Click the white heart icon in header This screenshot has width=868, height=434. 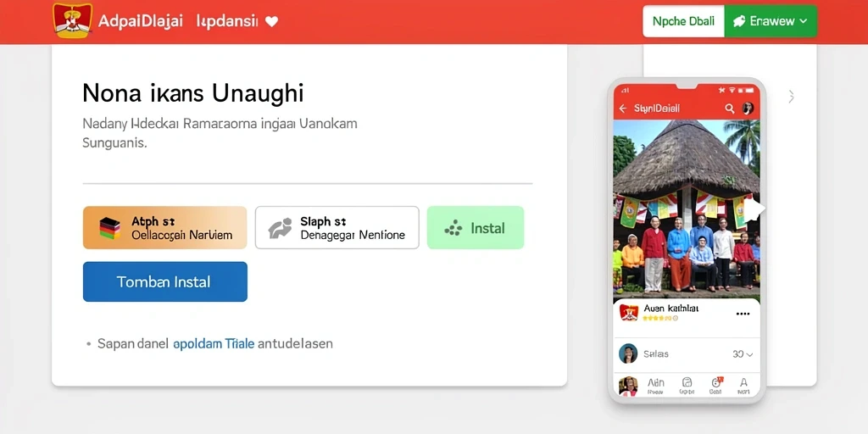pos(271,21)
